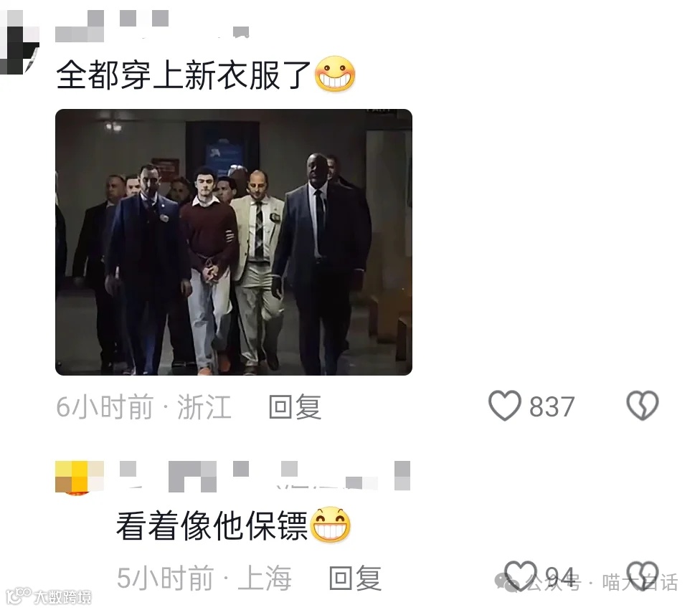This screenshot has height=610, width=700.
Task: Tap the laughing emoji after 看着像他保镖
Action: click(331, 525)
